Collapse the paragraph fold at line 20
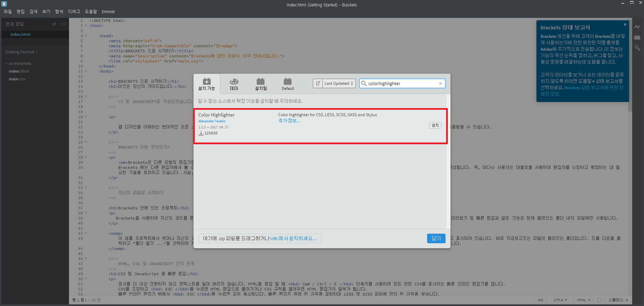The width and height of the screenshot is (644, 306). (x=86, y=117)
